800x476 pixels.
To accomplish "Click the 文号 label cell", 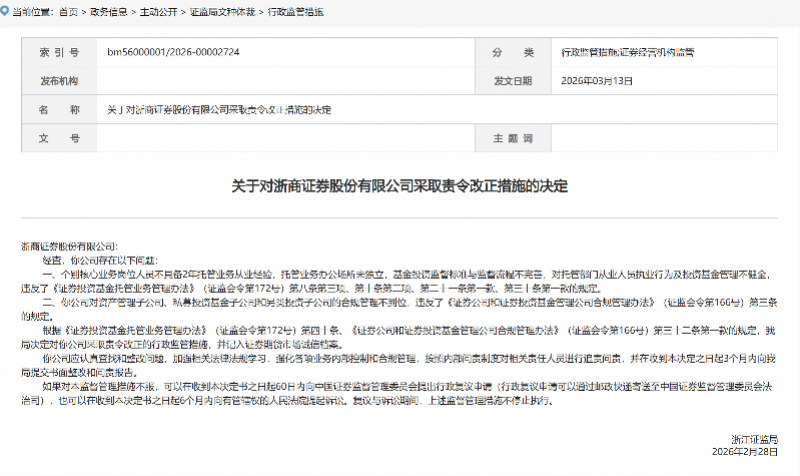I will pos(57,137).
